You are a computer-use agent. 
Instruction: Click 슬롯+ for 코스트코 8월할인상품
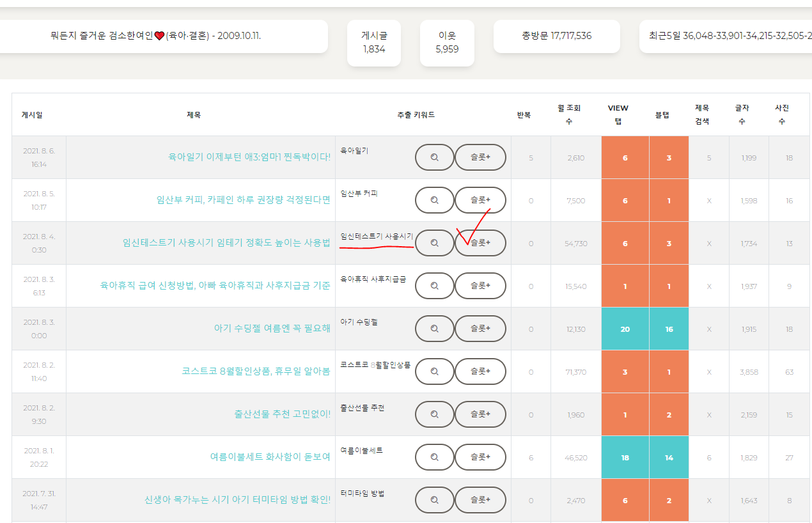pos(480,371)
